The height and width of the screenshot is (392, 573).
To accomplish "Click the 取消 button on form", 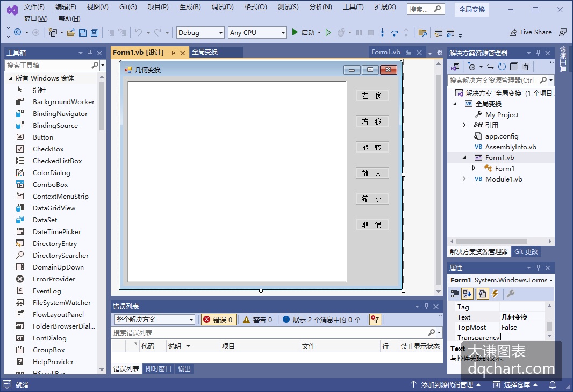I will click(x=372, y=224).
